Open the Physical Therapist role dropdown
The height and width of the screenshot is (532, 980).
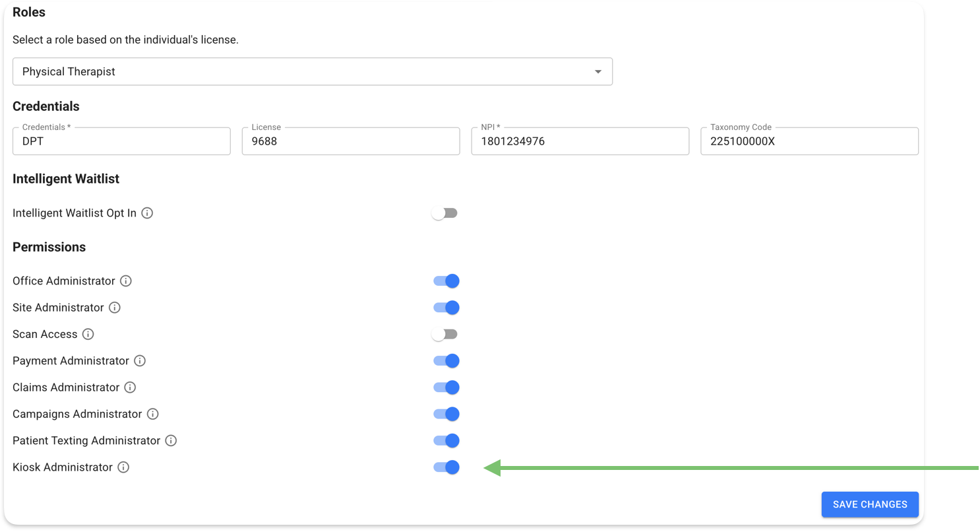(312, 71)
